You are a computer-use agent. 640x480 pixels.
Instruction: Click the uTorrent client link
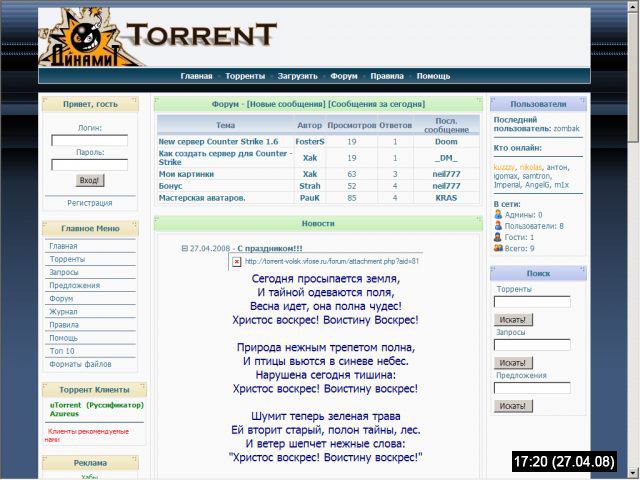tap(68, 405)
